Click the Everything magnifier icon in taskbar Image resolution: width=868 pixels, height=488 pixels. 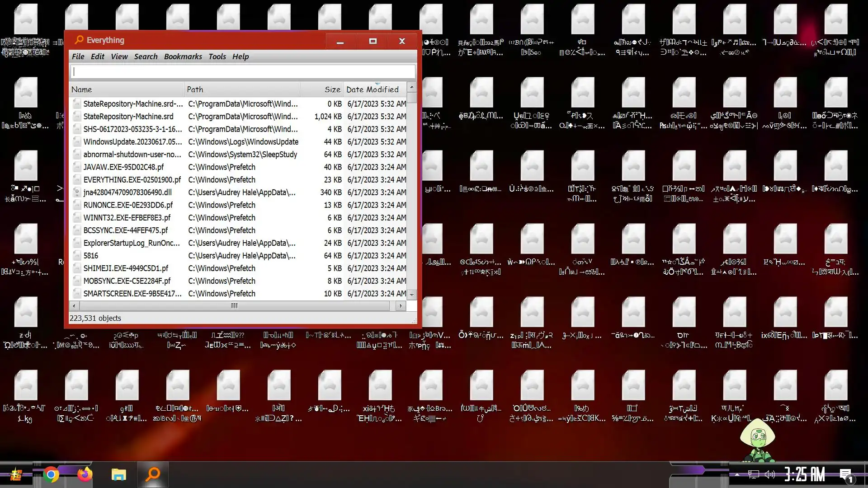pos(153,474)
